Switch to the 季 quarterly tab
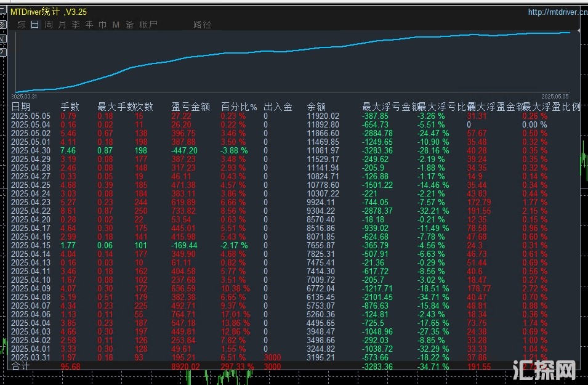Viewport: 588px width, 385px height. point(76,25)
